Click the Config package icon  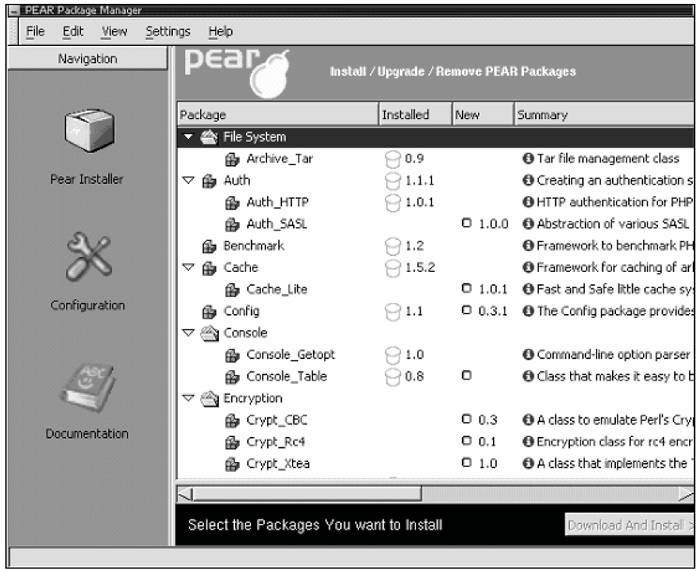tap(209, 312)
